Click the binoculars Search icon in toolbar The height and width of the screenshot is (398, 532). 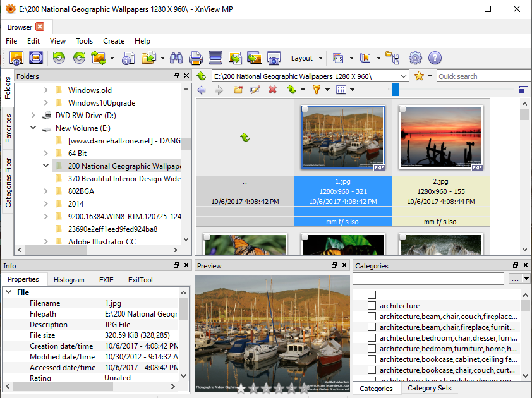(176, 58)
